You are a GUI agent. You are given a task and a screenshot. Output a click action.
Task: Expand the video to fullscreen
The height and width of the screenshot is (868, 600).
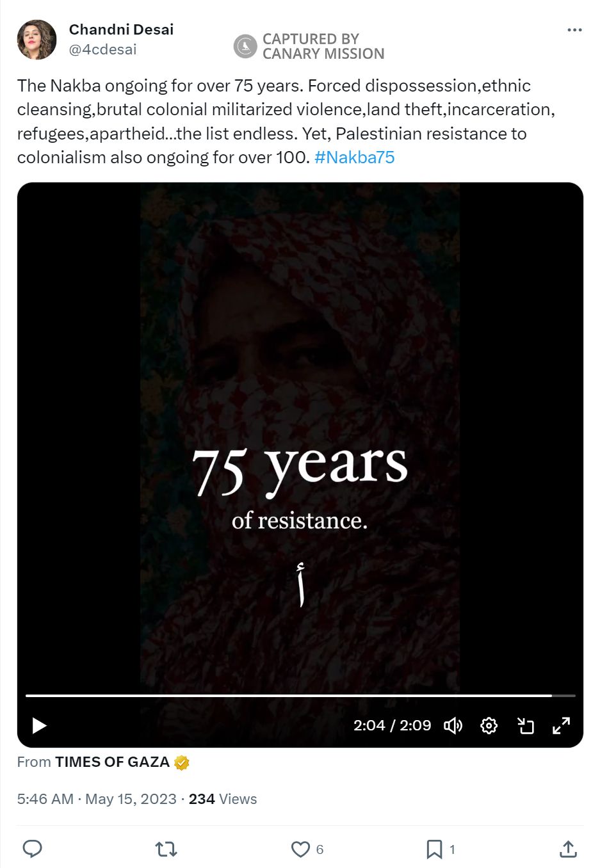tap(562, 725)
